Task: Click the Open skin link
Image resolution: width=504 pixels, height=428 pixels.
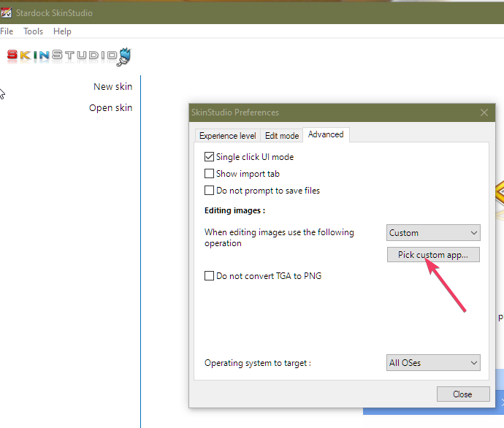Action: click(x=110, y=107)
